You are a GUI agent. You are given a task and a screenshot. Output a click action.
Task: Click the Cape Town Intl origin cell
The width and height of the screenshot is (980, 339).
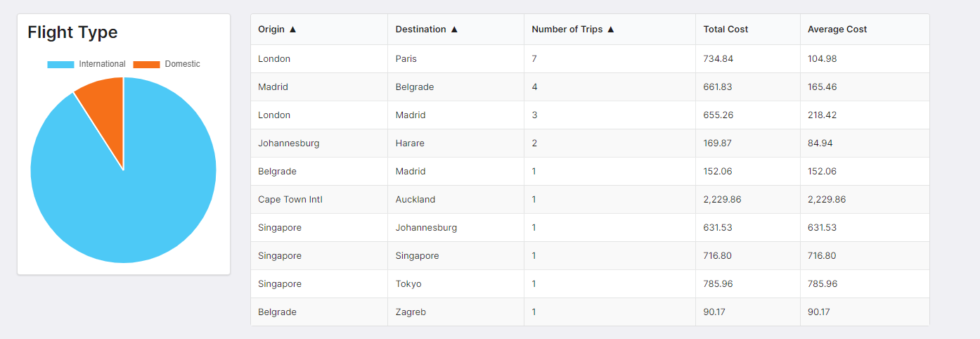coord(290,200)
